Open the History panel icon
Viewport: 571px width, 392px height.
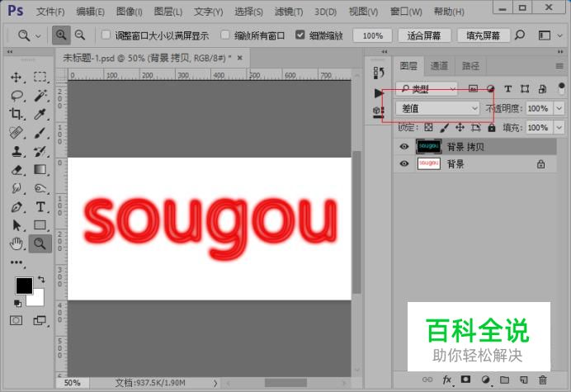point(379,73)
